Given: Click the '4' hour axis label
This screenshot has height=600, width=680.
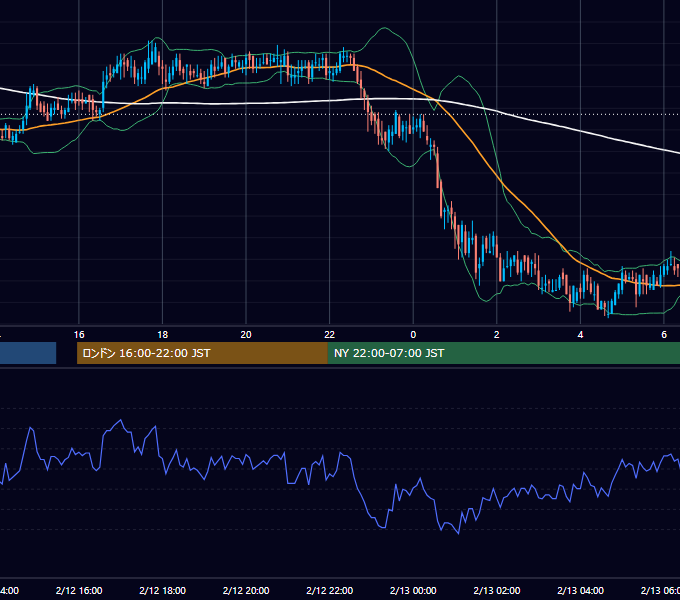Looking at the screenshot, I should click(x=580, y=335).
